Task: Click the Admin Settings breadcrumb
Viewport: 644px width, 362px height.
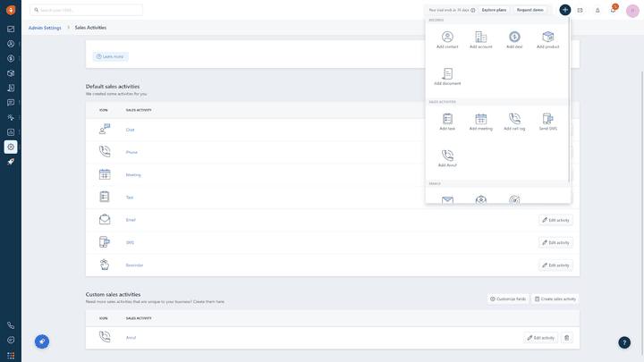Action: click(x=45, y=28)
